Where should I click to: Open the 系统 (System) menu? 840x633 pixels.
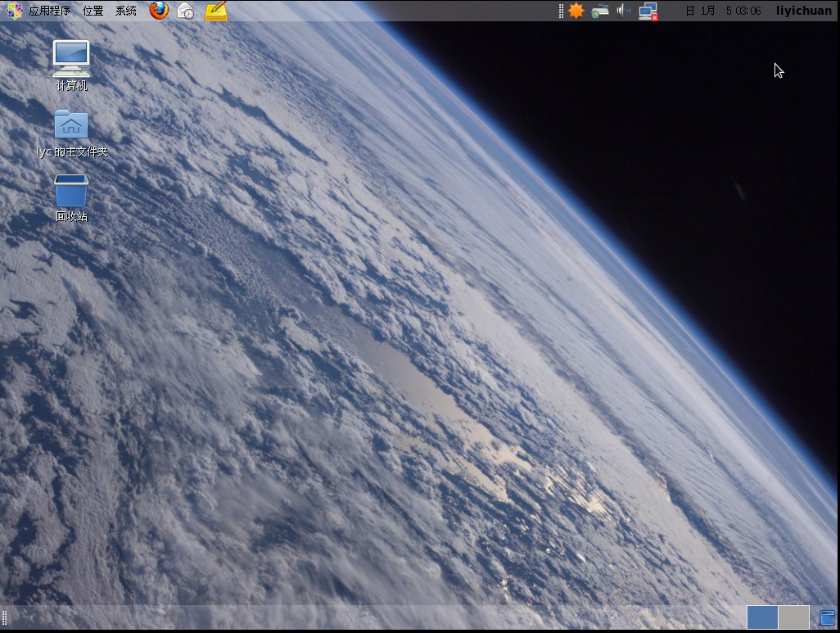click(x=126, y=11)
